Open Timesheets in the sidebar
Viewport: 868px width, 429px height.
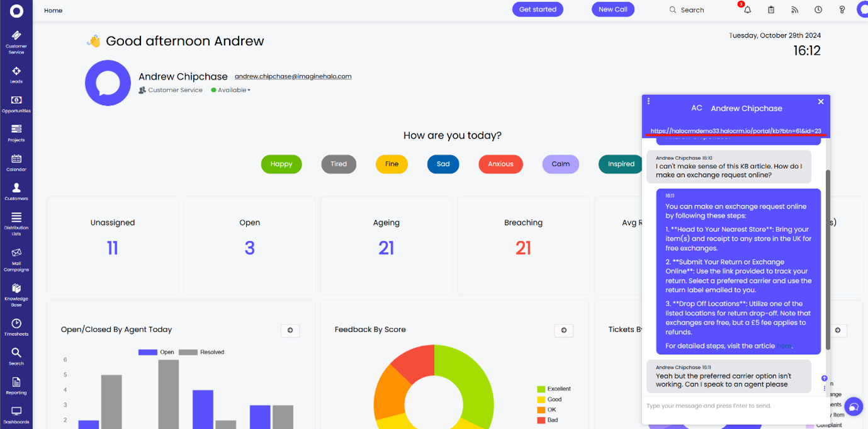tap(16, 327)
